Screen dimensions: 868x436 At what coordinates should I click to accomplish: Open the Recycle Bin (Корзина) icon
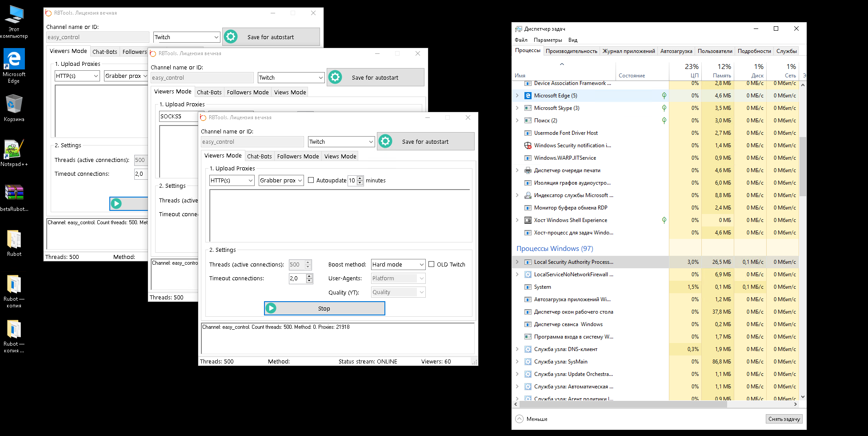coord(14,105)
